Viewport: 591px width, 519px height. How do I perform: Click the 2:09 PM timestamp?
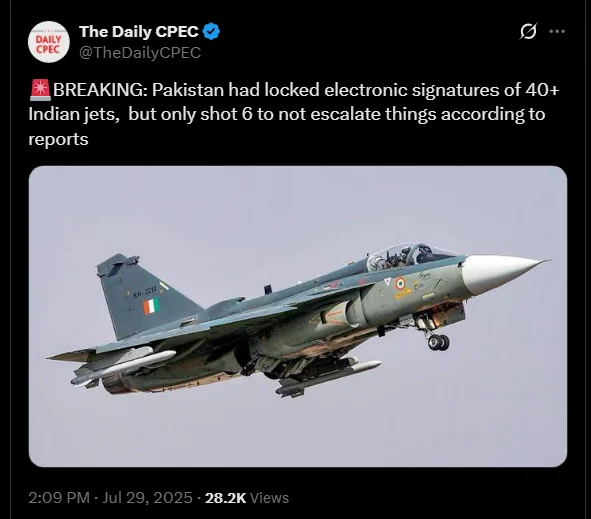pyautogui.click(x=59, y=498)
